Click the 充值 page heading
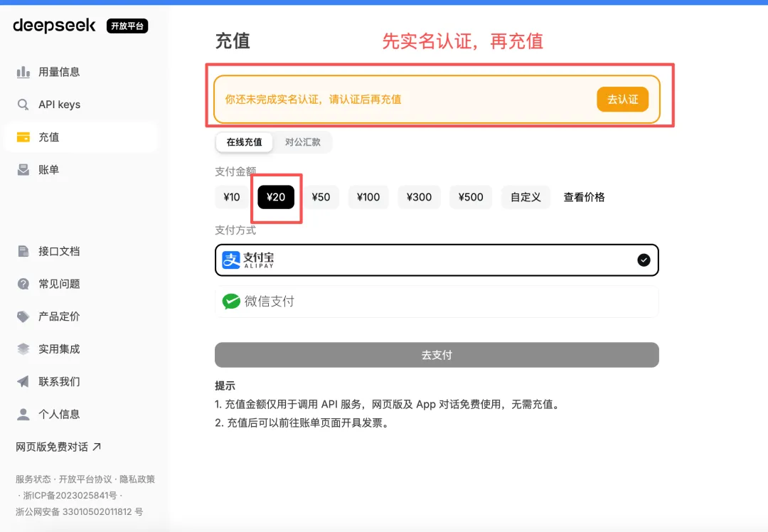The height and width of the screenshot is (532, 768). click(233, 41)
